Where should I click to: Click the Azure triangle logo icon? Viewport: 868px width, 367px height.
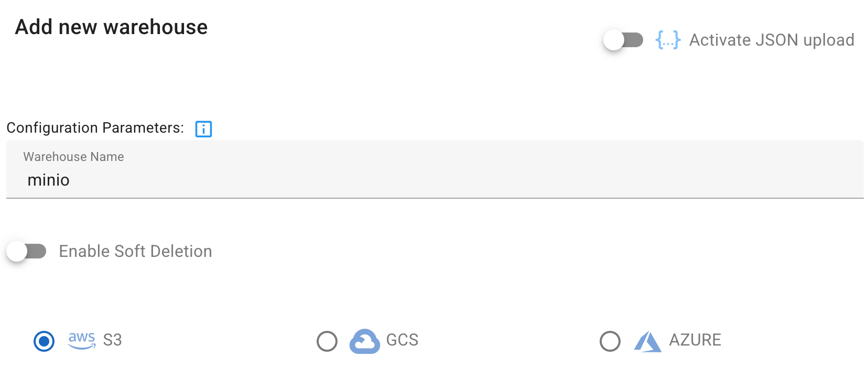(x=647, y=341)
